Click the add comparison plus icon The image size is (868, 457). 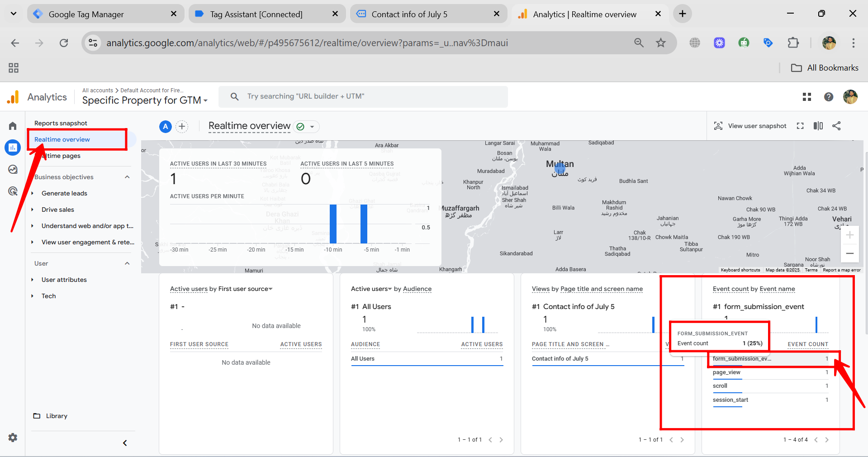tap(182, 127)
